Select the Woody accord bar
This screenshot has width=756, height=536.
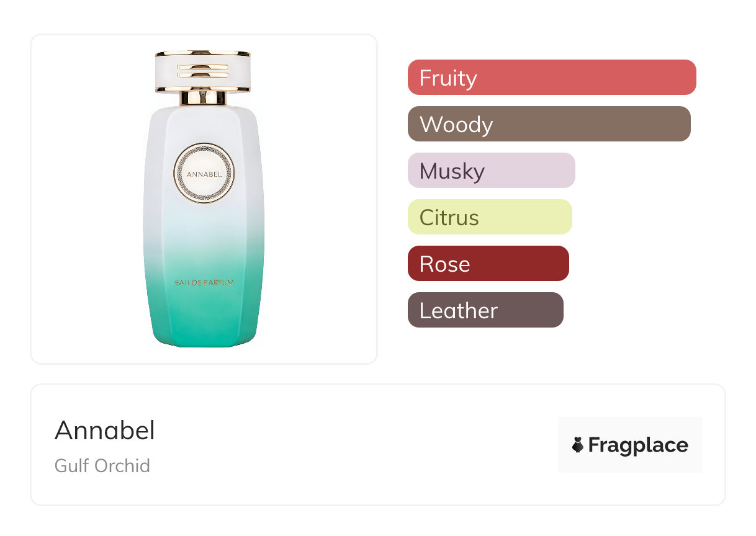tap(549, 124)
